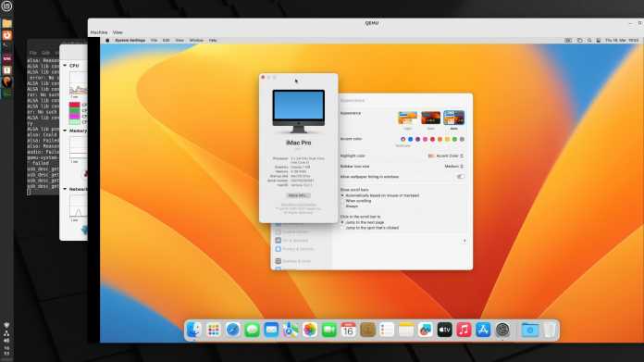Select the Light appearance thumbnail
The width and height of the screenshot is (644, 362).
coord(407,118)
